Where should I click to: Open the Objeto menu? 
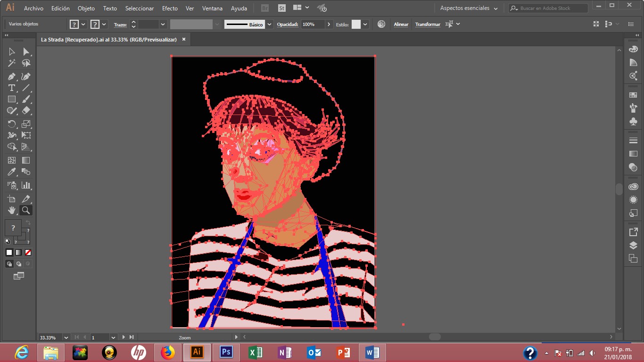pos(86,8)
